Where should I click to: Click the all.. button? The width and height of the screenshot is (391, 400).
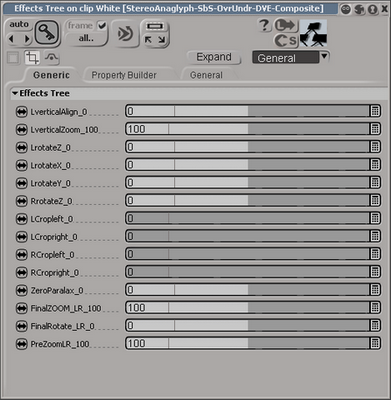[86, 38]
